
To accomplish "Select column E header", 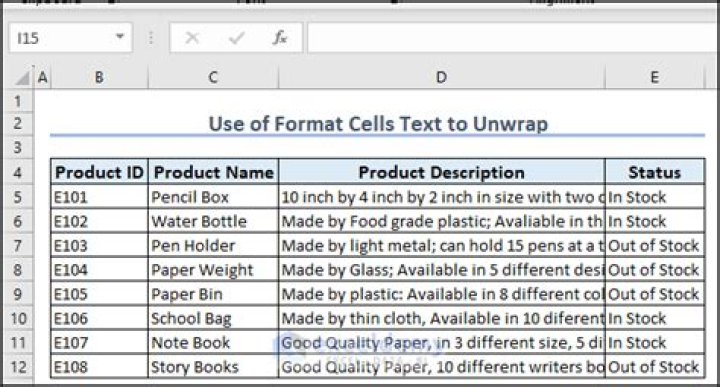I will click(x=655, y=77).
